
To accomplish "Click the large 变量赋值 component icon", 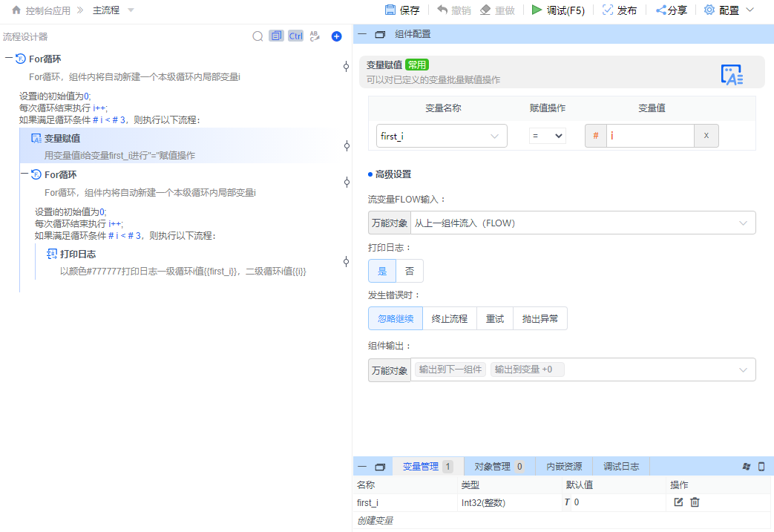I will [x=732, y=75].
